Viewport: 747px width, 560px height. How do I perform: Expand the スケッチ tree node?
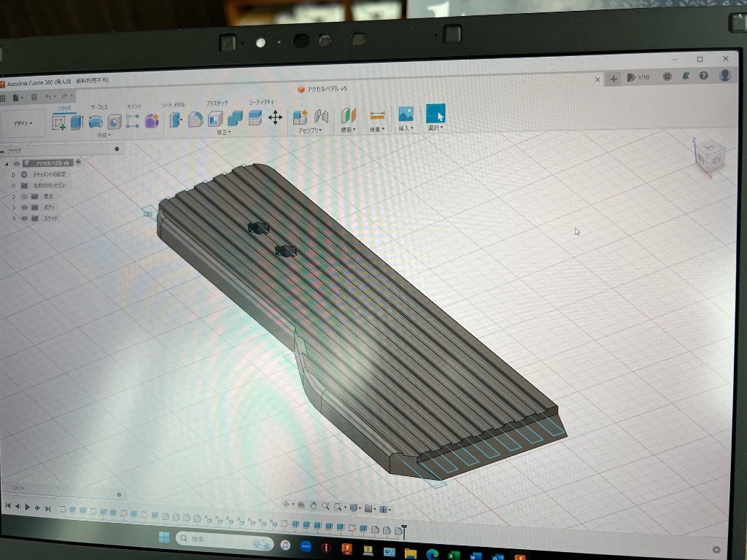14,219
